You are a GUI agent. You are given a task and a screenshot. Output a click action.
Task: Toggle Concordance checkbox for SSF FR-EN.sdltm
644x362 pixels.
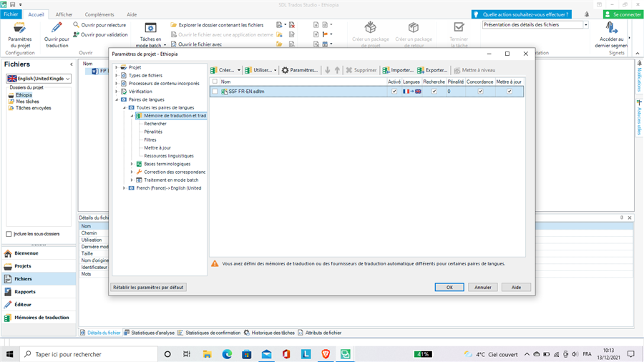[x=480, y=92]
